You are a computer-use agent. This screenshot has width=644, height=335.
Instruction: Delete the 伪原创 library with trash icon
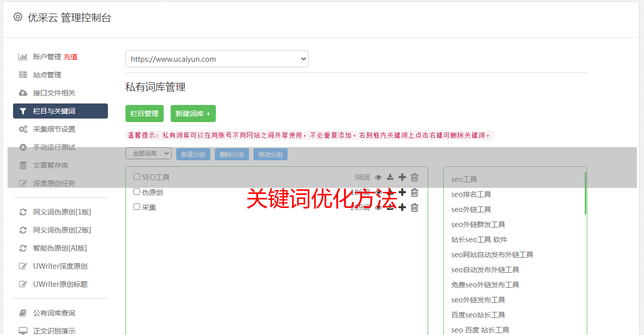tap(415, 192)
